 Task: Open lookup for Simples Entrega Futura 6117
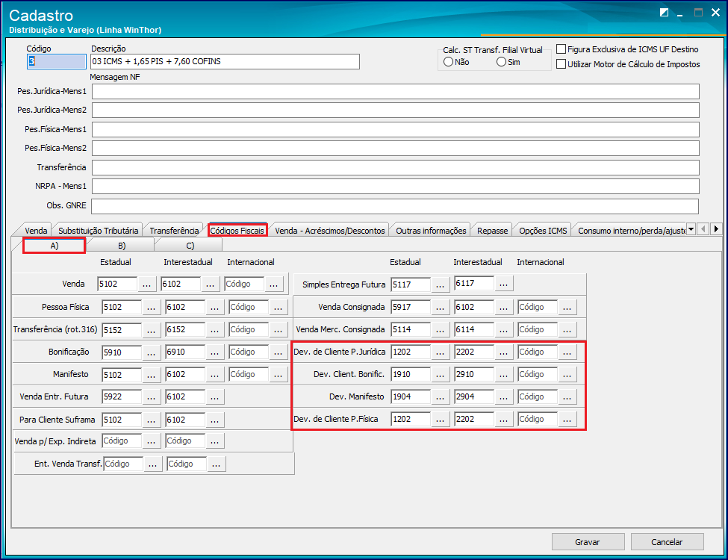pyautogui.click(x=504, y=283)
